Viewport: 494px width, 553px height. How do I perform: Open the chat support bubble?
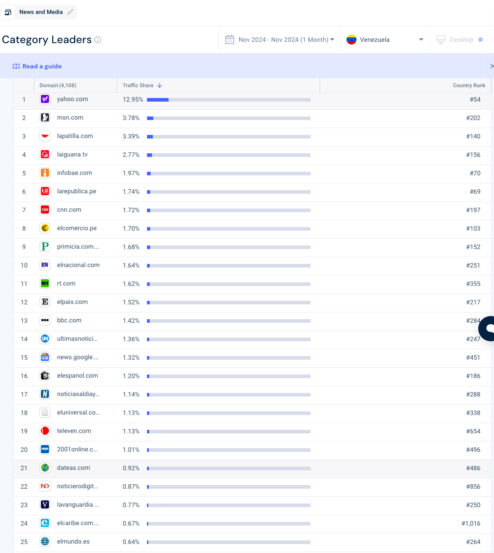[x=487, y=328]
